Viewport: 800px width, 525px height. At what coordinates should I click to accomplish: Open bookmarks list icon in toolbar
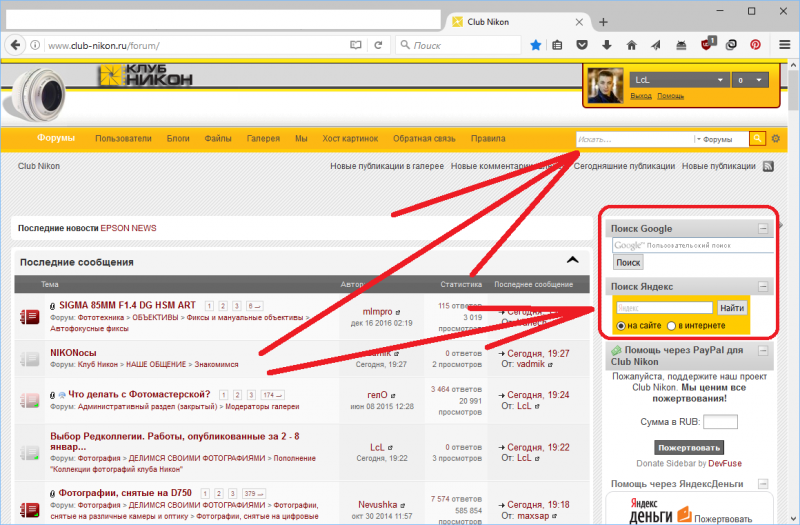(557, 45)
